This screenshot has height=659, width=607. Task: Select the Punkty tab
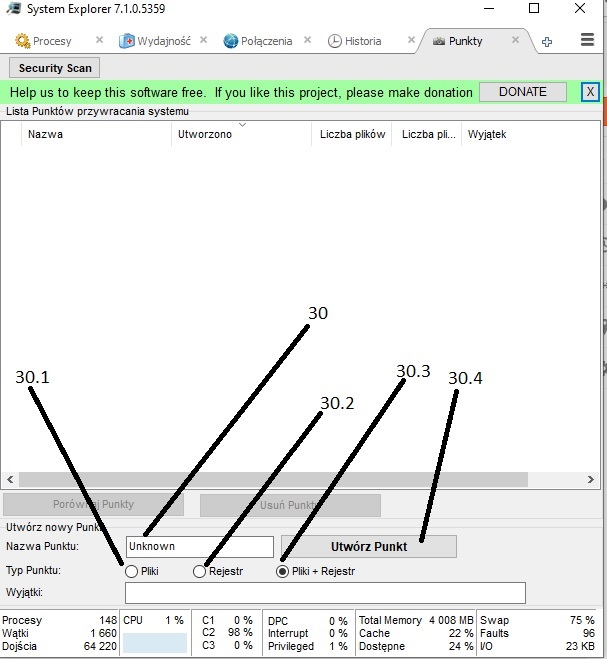[x=465, y=41]
